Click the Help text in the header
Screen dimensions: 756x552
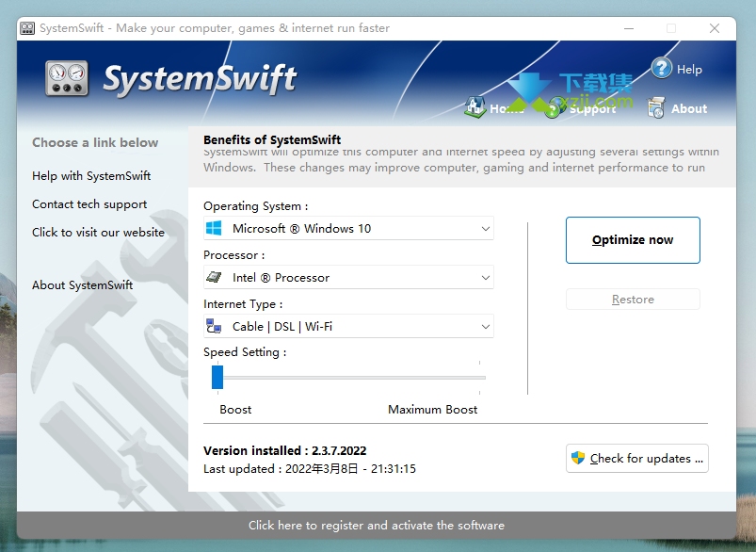(689, 70)
